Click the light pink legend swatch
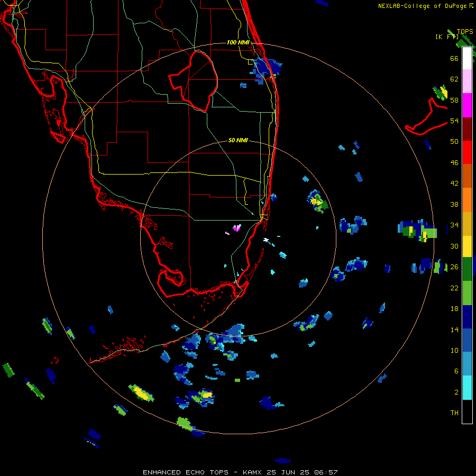Screen dimensions: 476x476 467,81
